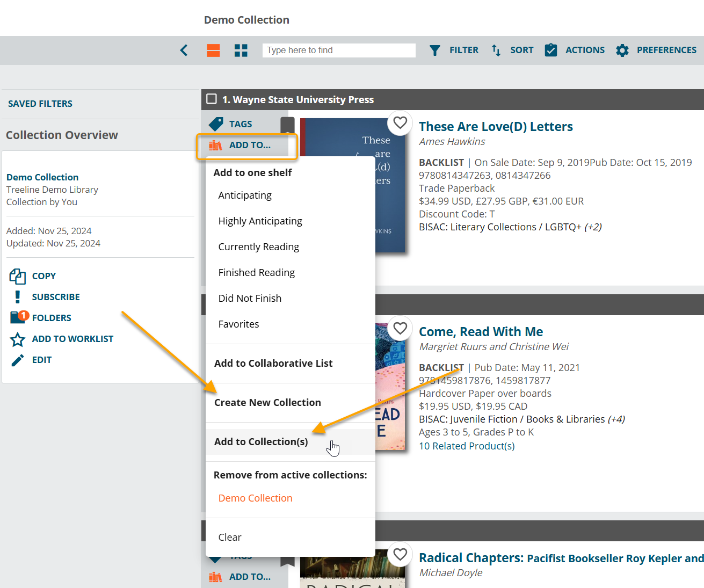Click the Type here to find field
This screenshot has width=704, height=588.
[x=339, y=50]
